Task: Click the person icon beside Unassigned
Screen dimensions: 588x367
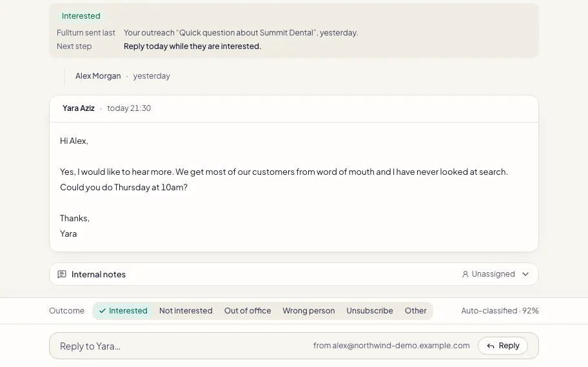Action: click(465, 274)
